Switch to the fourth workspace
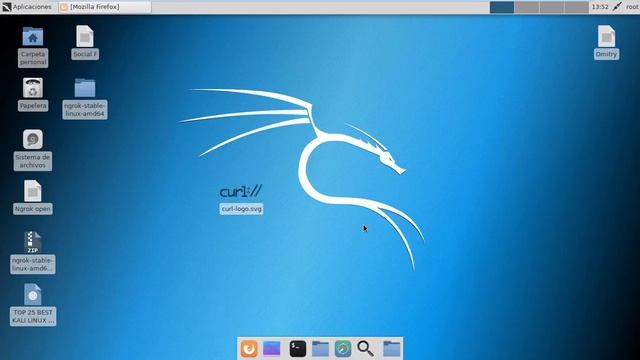The image size is (640, 360). pos(576,7)
